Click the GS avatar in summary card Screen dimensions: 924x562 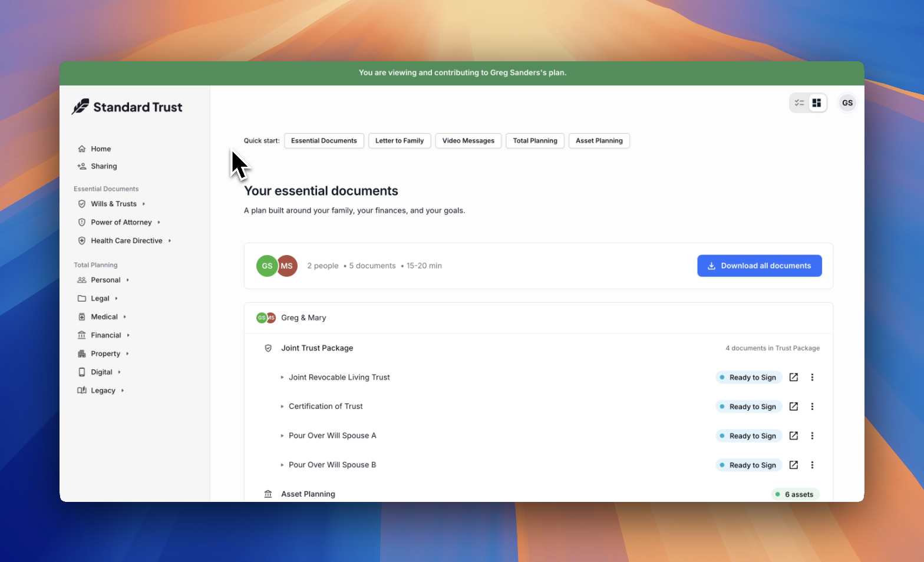[x=267, y=266]
